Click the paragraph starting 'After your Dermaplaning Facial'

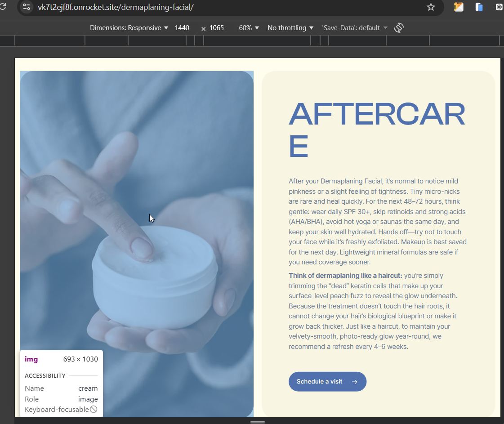[x=378, y=222]
